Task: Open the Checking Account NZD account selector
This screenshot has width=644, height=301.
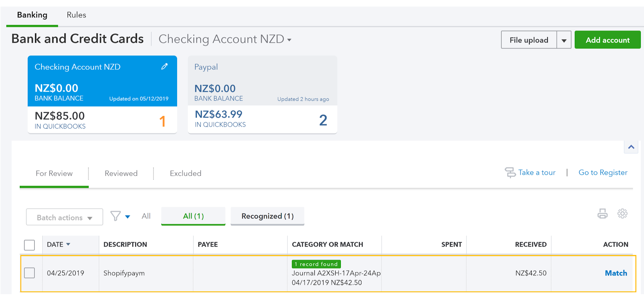Action: 225,39
